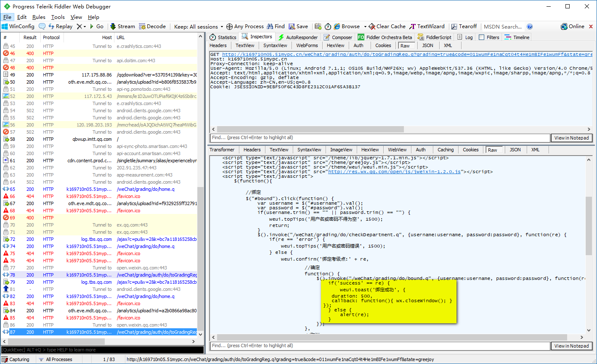The image size is (597, 364).
Task: Open the View menu
Action: (76, 17)
